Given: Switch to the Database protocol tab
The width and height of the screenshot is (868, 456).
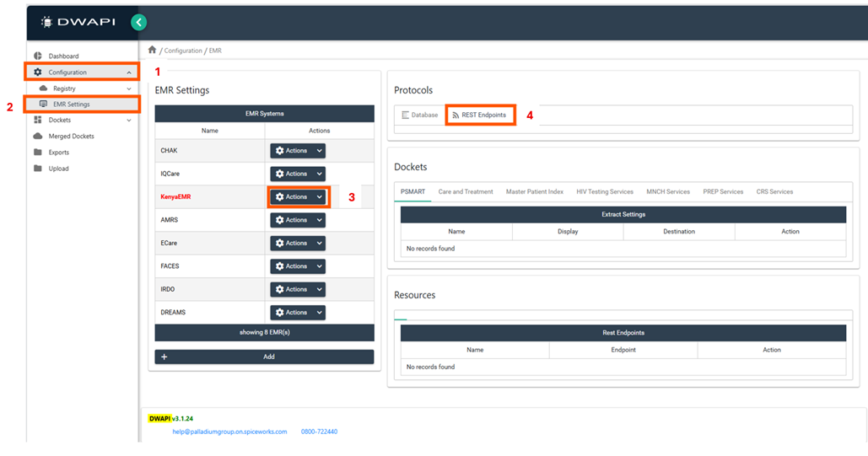Looking at the screenshot, I should tap(419, 115).
